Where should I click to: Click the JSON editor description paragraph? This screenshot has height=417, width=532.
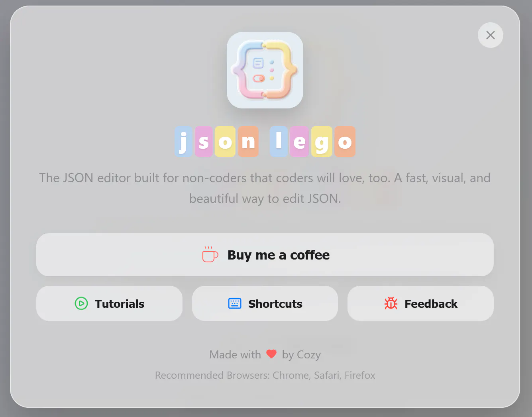click(265, 188)
